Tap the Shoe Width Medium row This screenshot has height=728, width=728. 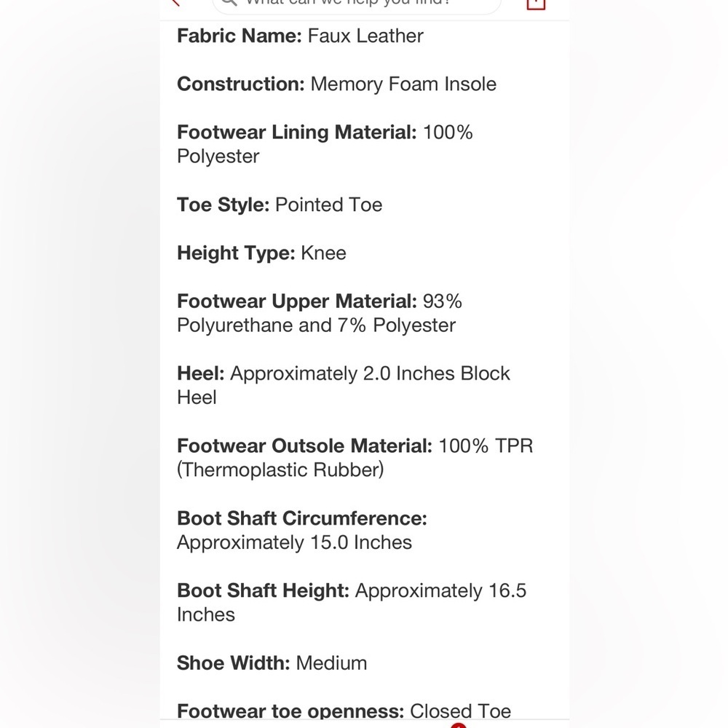(x=272, y=663)
